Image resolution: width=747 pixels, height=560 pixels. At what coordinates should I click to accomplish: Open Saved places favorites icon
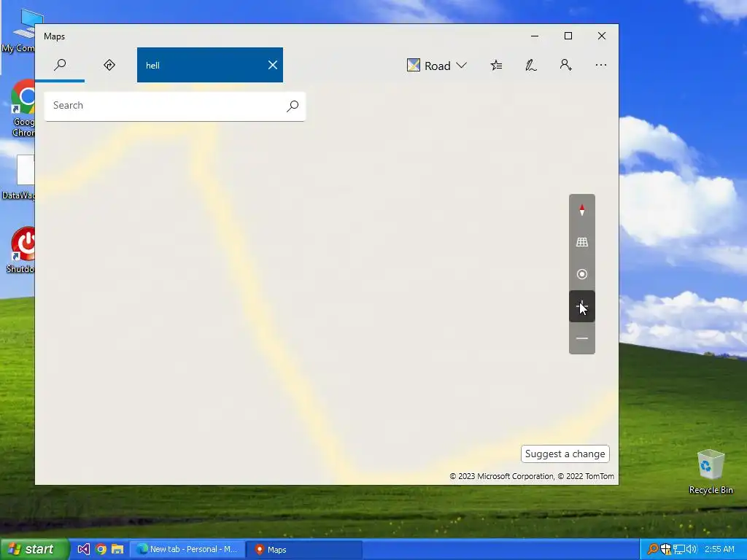click(496, 65)
